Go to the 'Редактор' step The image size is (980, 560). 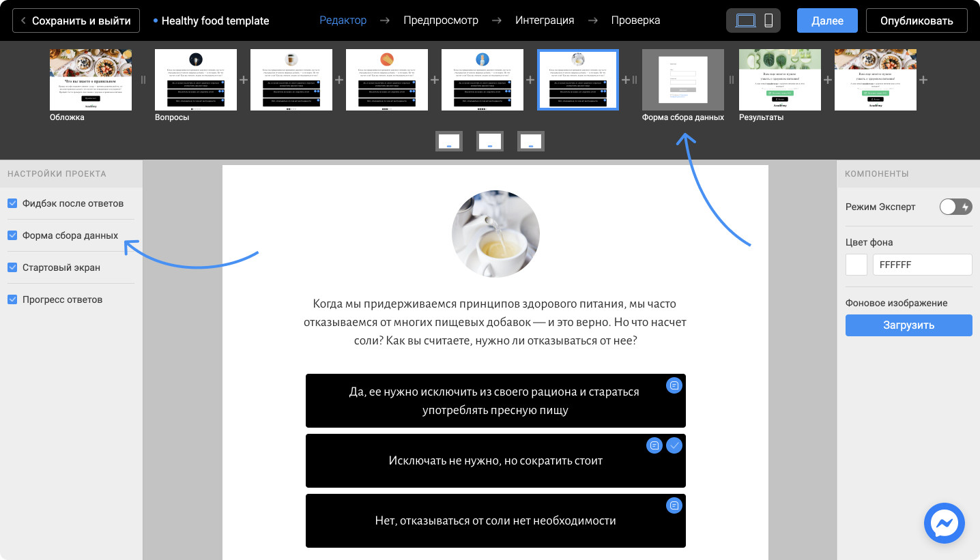pos(343,20)
